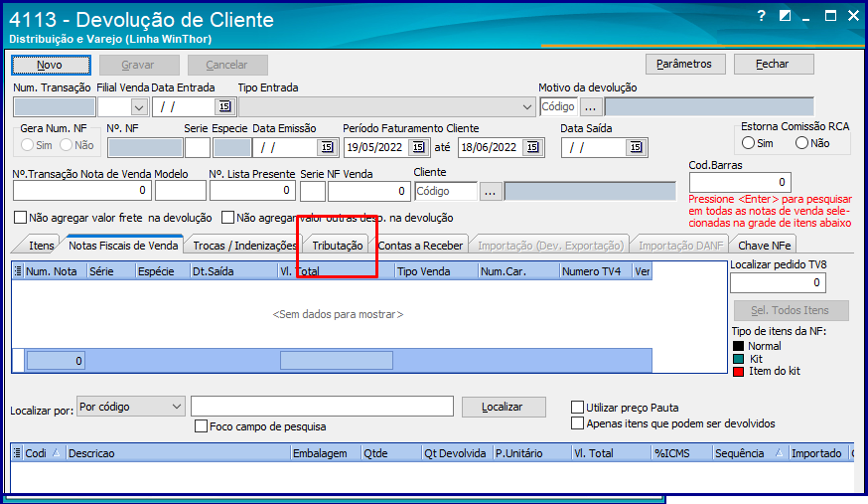Focus the Localizar pedido TV8 field
Image resolution: width=868 pixels, height=504 pixels.
[778, 283]
